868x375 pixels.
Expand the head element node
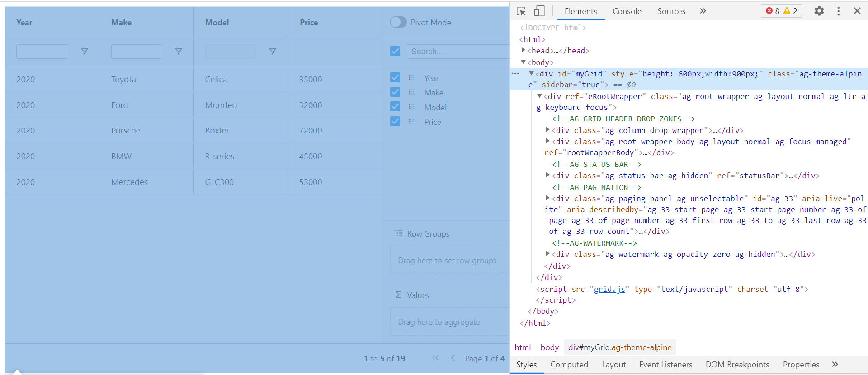click(523, 50)
